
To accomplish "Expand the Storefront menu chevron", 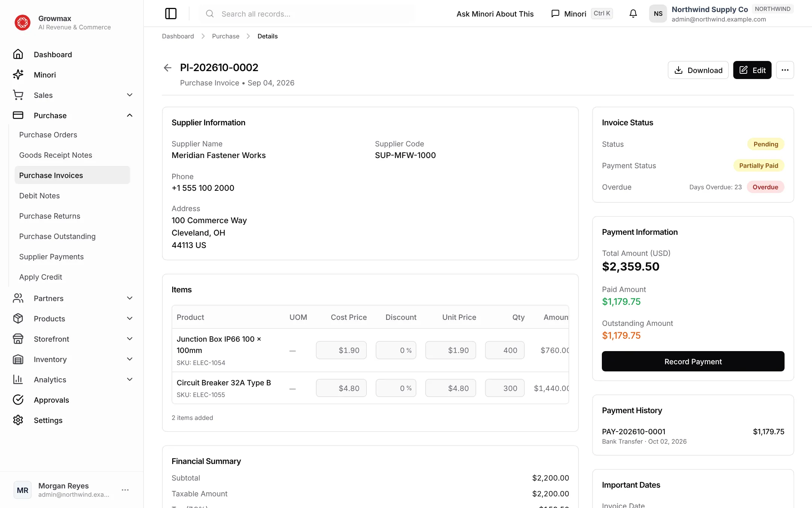I will pyautogui.click(x=130, y=339).
